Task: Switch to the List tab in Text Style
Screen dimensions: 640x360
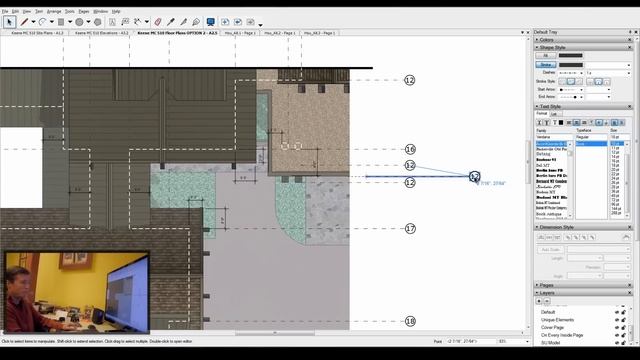Action: [x=554, y=114]
